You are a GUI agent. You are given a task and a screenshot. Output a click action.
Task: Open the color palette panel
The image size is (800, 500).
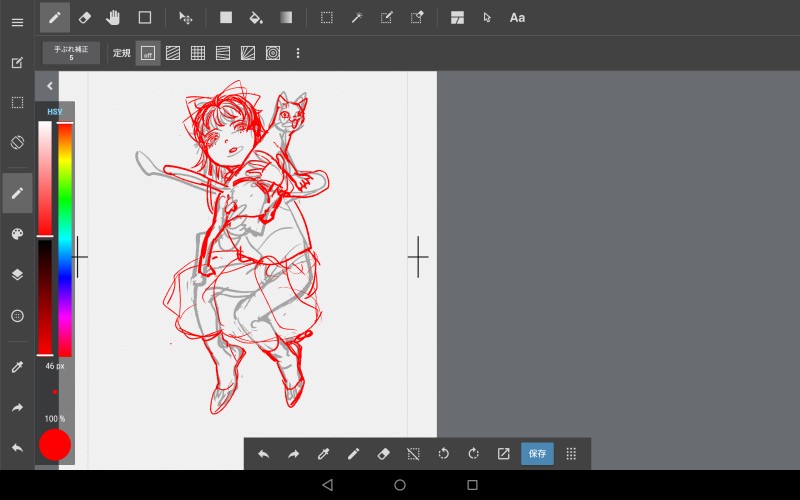(17, 234)
